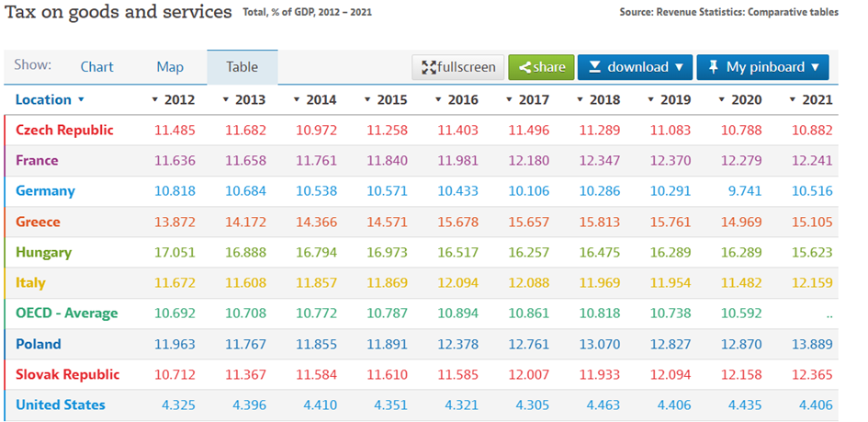Select the Germany location row

pyautogui.click(x=45, y=191)
